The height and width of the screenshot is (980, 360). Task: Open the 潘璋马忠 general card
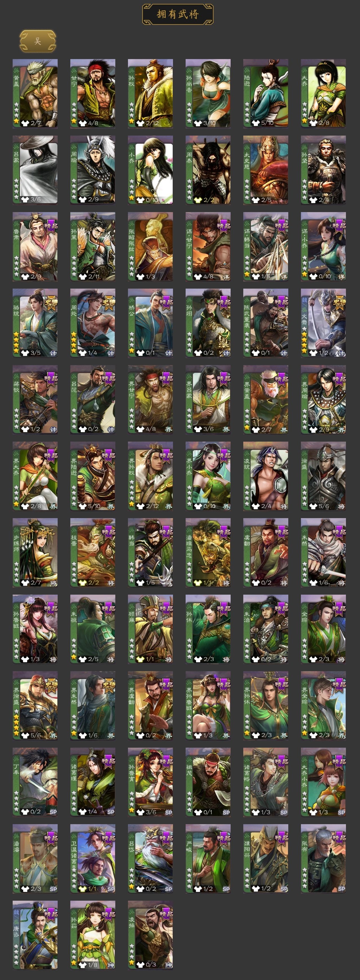208,552
